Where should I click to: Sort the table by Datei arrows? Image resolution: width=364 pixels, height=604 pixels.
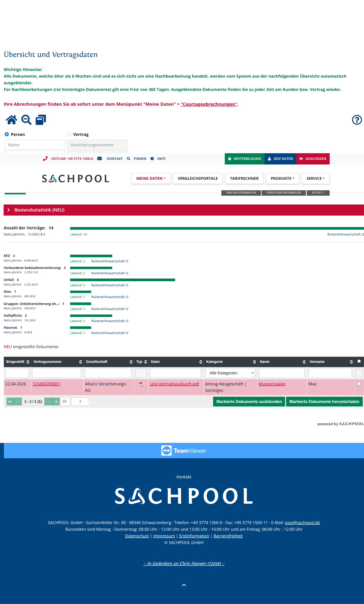[201, 362]
